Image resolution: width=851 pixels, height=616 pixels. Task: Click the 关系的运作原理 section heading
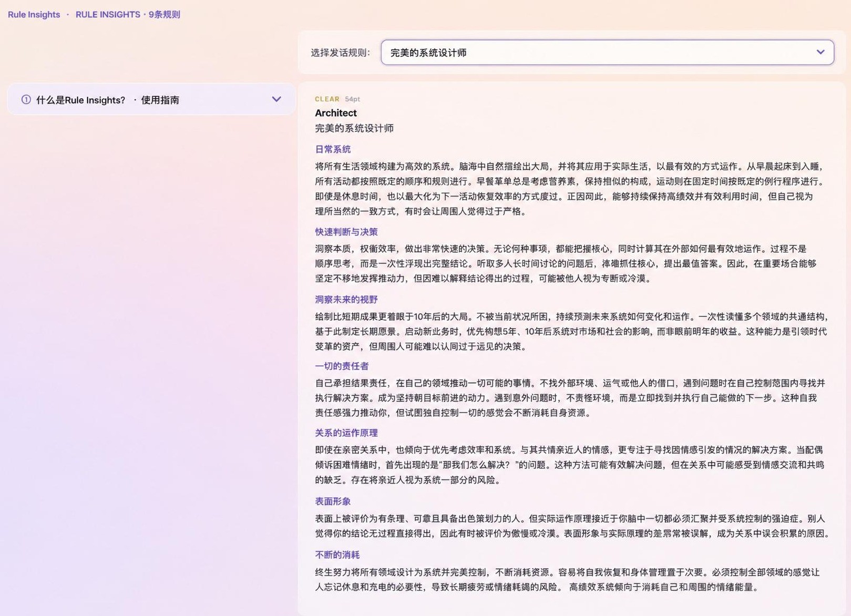pyautogui.click(x=346, y=433)
